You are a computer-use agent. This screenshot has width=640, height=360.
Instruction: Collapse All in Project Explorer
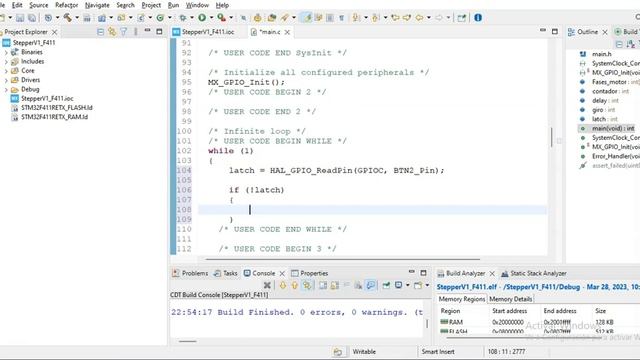[100, 32]
